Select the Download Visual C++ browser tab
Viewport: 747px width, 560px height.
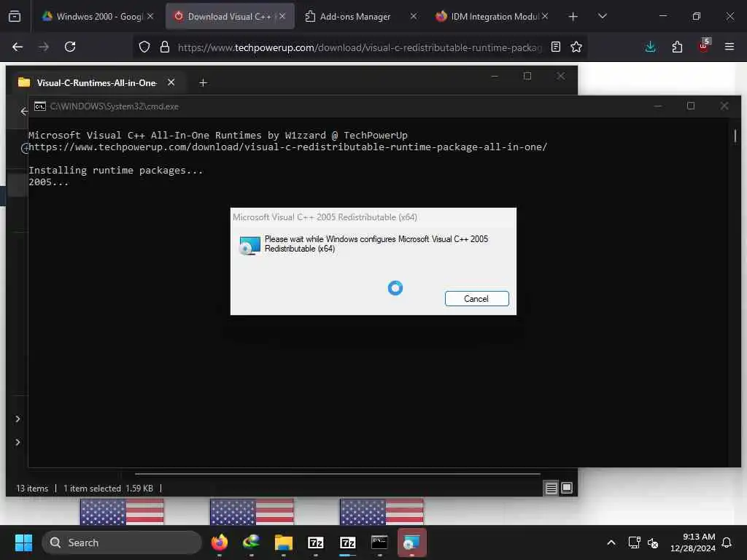(230, 16)
